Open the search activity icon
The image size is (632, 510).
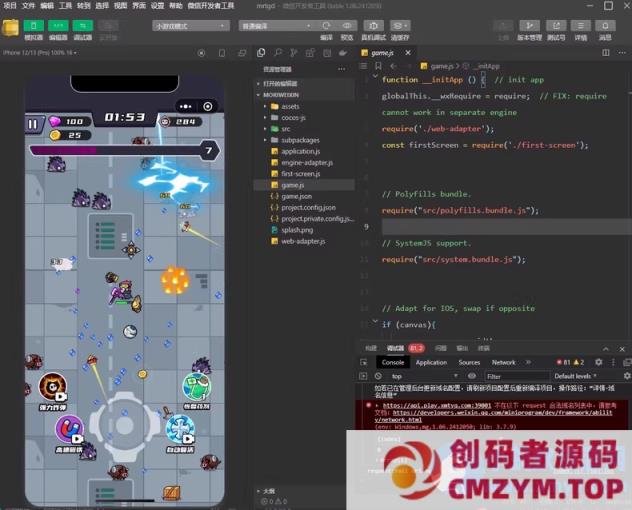(x=278, y=53)
